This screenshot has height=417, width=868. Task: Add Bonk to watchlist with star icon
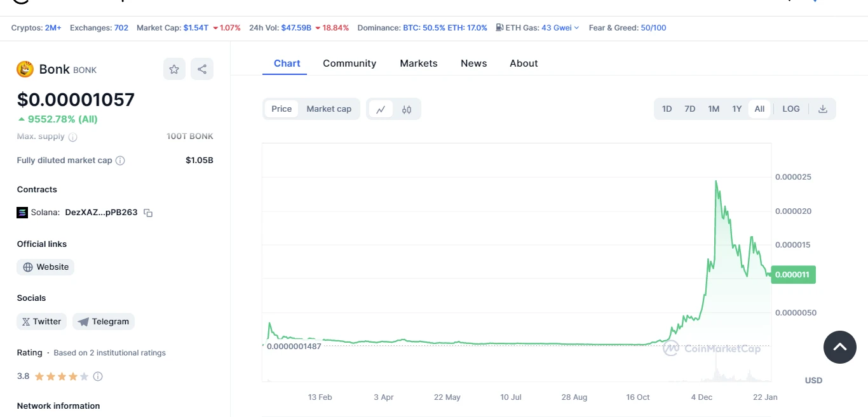pyautogui.click(x=174, y=69)
